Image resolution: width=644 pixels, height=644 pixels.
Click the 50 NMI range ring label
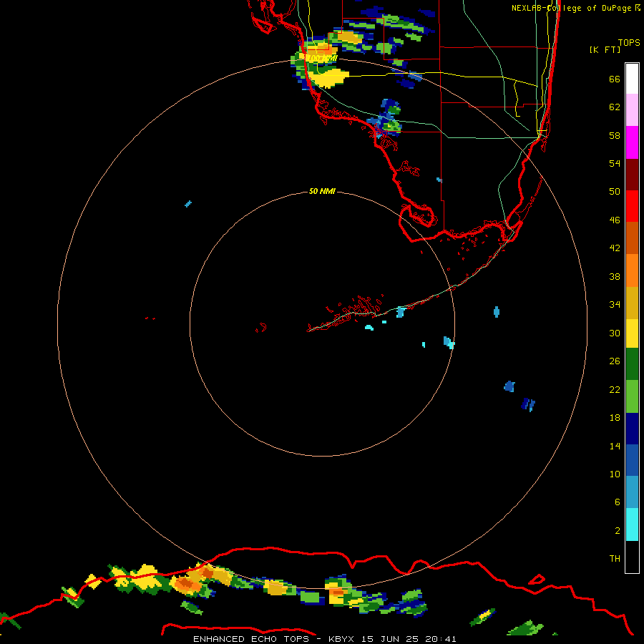[322, 191]
